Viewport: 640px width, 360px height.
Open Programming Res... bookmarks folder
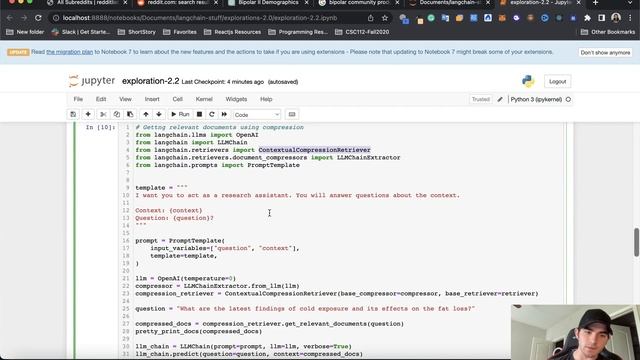point(298,32)
